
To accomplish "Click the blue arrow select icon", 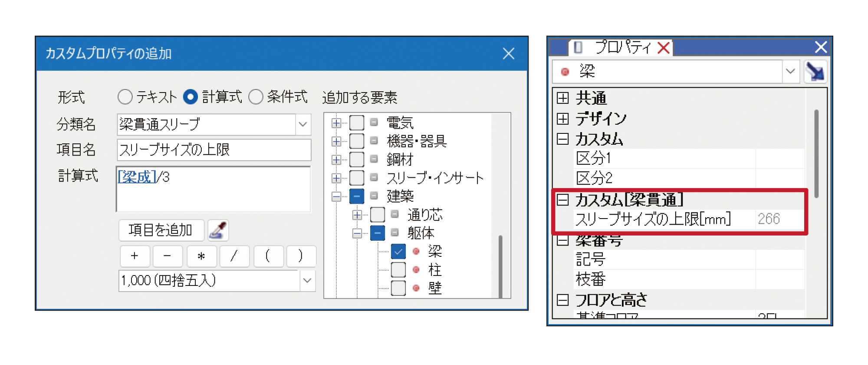I will point(815,72).
